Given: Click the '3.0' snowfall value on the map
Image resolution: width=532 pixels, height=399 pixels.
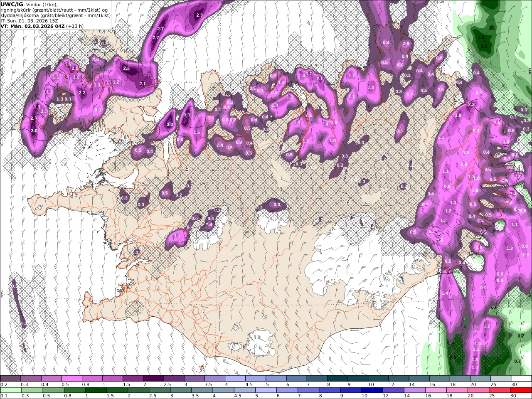Looking at the screenshot, I should pyautogui.click(x=34, y=131).
